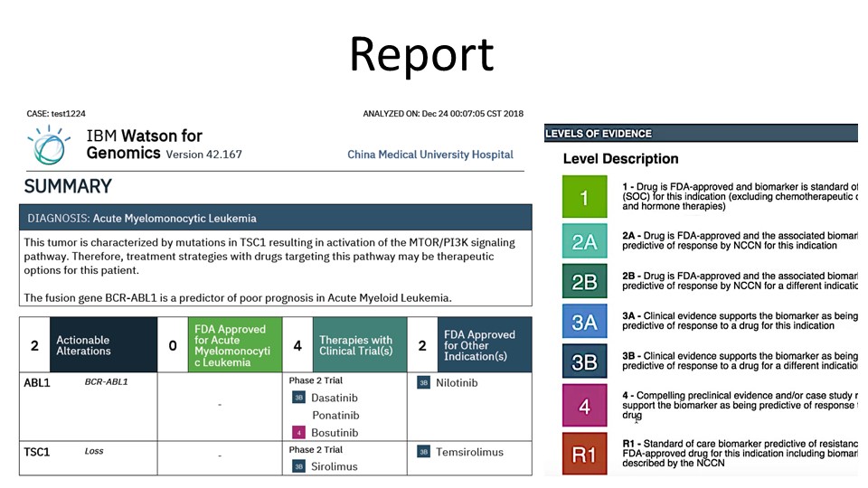The image size is (868, 488).
Task: Select the red R1 evidence swatch
Action: click(x=585, y=454)
